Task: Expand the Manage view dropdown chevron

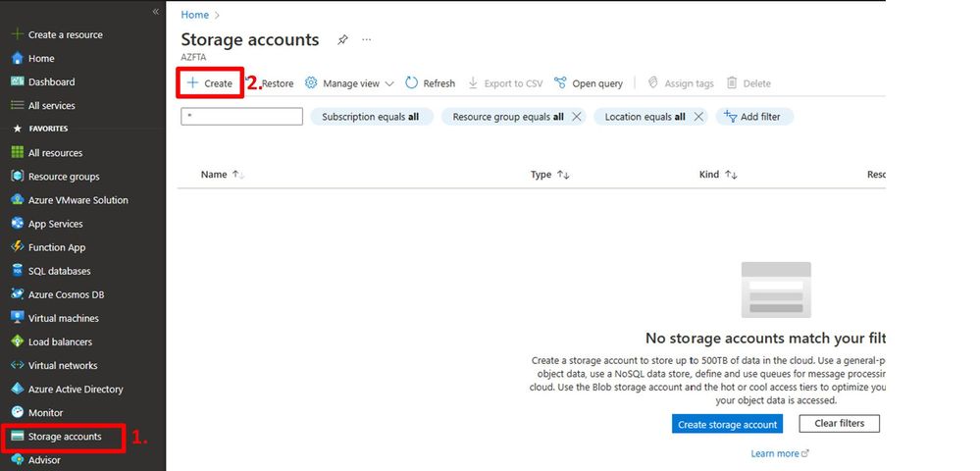Action: (389, 83)
